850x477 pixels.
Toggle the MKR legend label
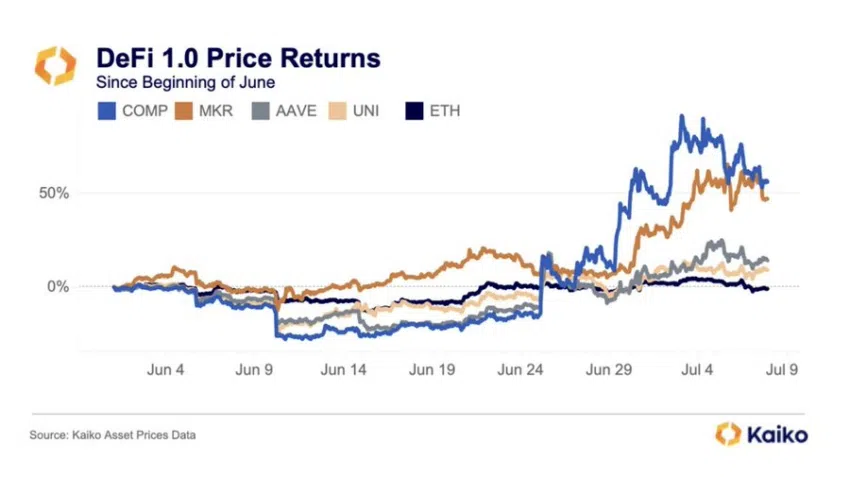[216, 111]
